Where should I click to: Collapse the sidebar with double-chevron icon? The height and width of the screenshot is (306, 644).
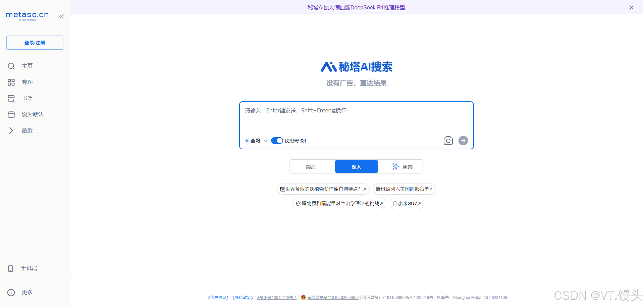click(x=61, y=16)
